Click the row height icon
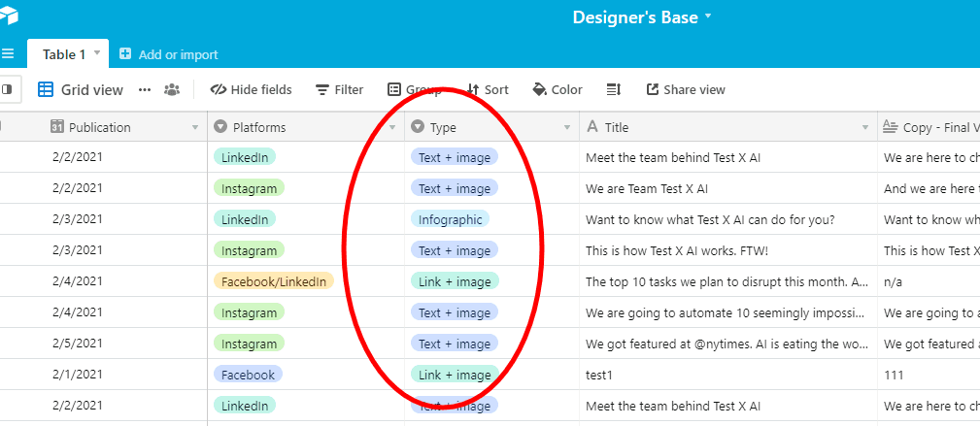 coord(614,89)
